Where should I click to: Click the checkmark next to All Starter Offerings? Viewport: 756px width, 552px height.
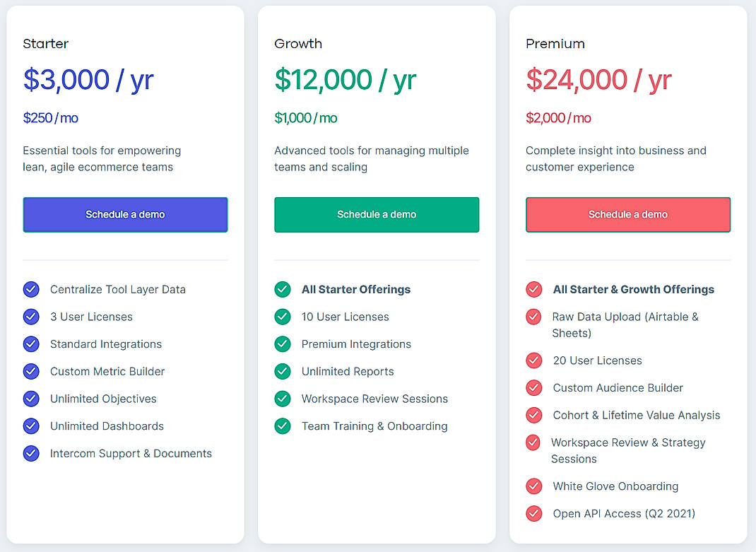(283, 289)
